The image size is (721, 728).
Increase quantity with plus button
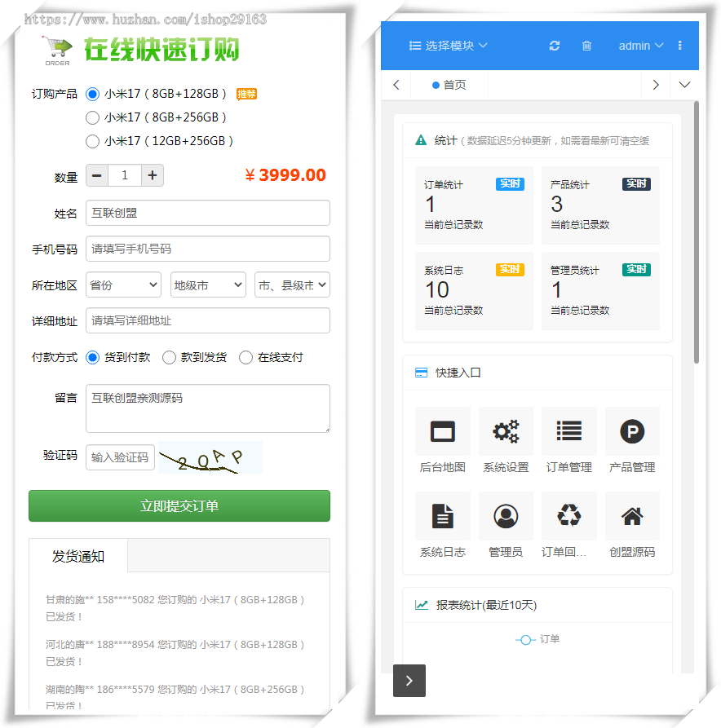(153, 175)
